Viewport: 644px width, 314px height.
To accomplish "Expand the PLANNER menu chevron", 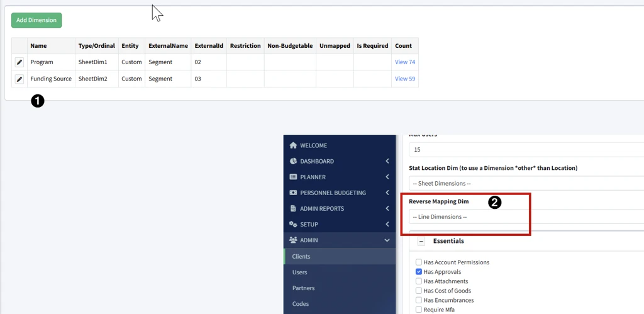I will [x=387, y=177].
